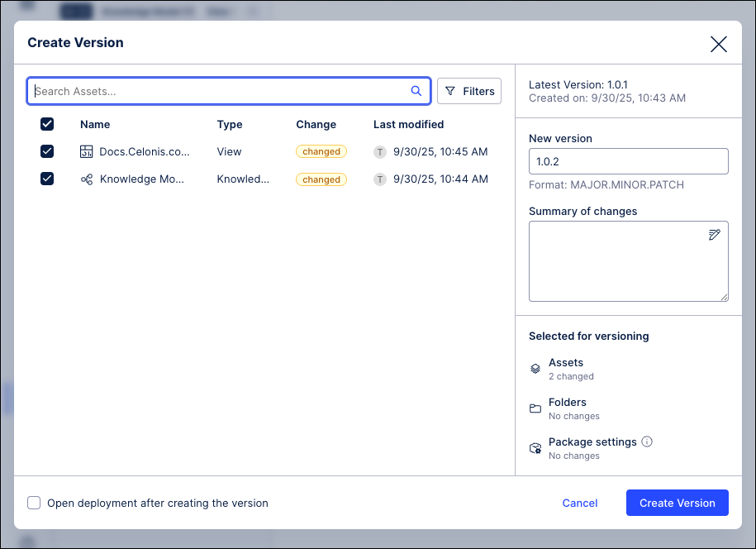Click the search magnifier icon
The height and width of the screenshot is (549, 756).
pyautogui.click(x=416, y=91)
